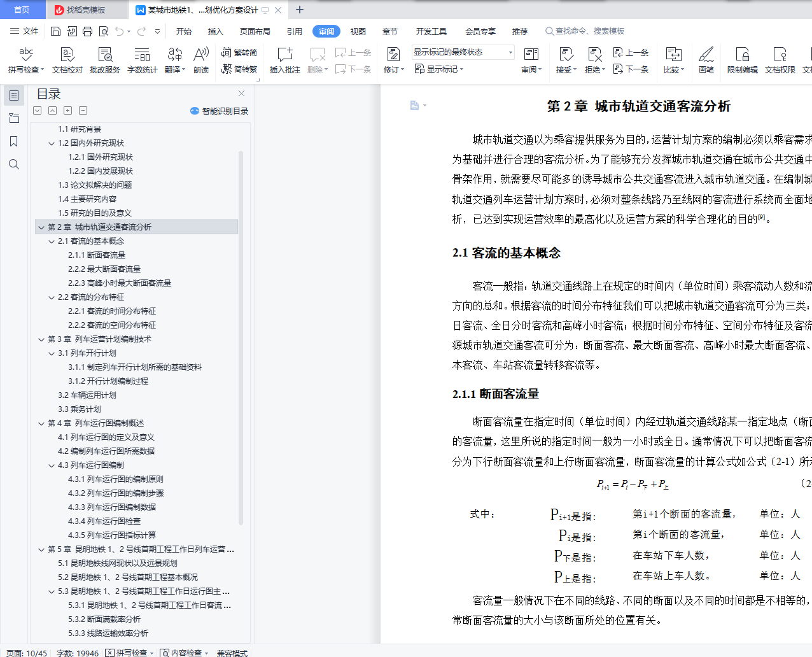This screenshot has width=812, height=657.
Task: Collapse the 2.1 客流的基本概念 node
Action: 52,241
